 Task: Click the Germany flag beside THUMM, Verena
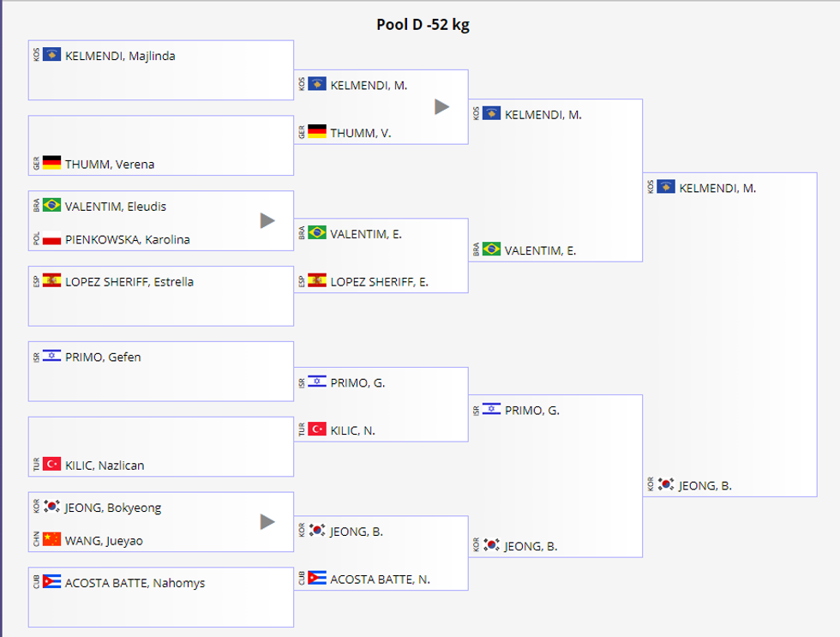[51, 163]
